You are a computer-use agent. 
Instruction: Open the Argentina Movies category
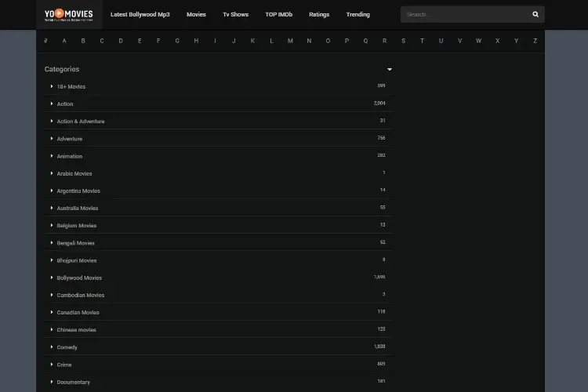(x=78, y=191)
